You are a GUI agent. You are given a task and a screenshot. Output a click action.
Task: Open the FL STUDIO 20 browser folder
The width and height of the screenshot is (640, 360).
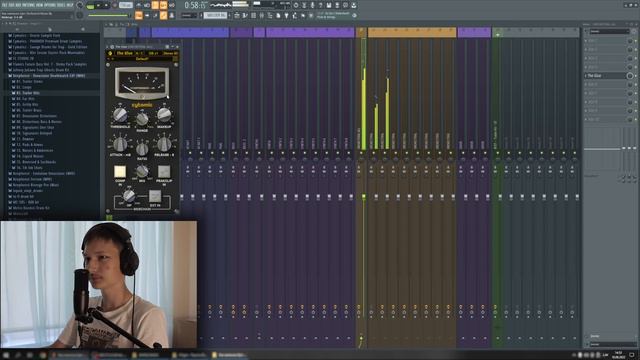click(23, 58)
